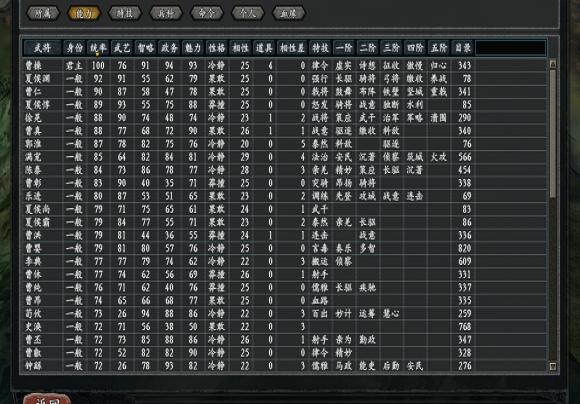Select officer 曹真 row
The image size is (580, 404).
coord(284,131)
